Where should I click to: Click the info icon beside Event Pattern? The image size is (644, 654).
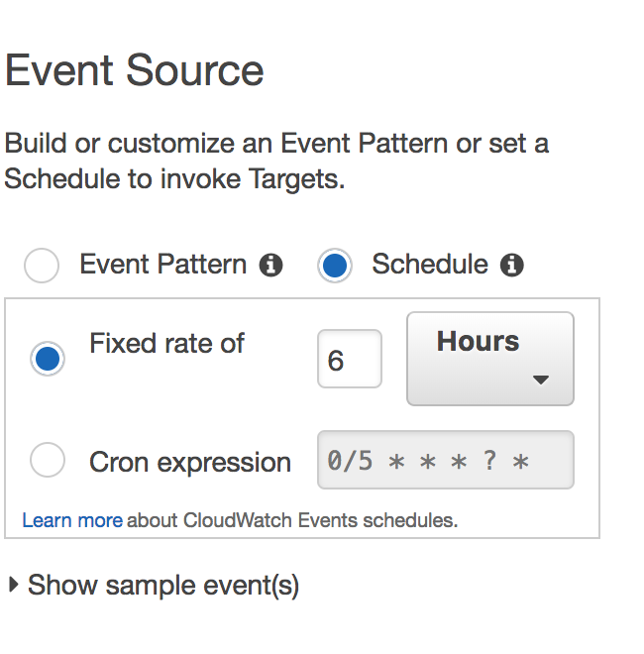click(270, 265)
